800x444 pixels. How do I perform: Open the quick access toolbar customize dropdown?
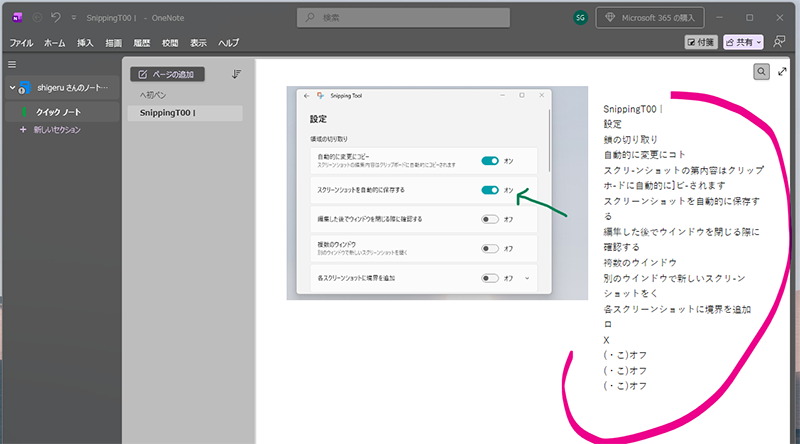pos(74,18)
